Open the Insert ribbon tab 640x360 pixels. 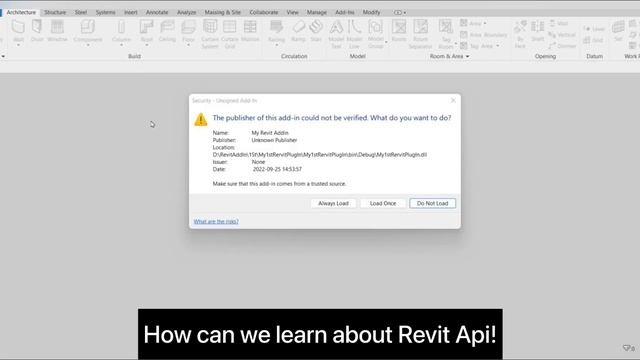[x=131, y=12]
